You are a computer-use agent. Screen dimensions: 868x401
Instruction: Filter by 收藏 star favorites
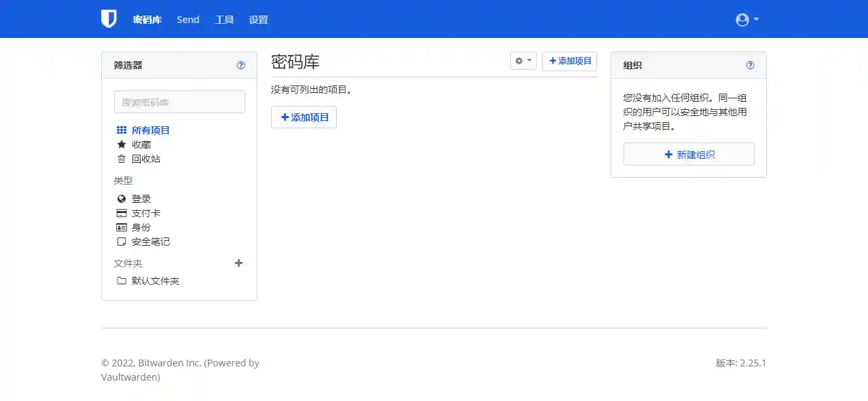141,145
